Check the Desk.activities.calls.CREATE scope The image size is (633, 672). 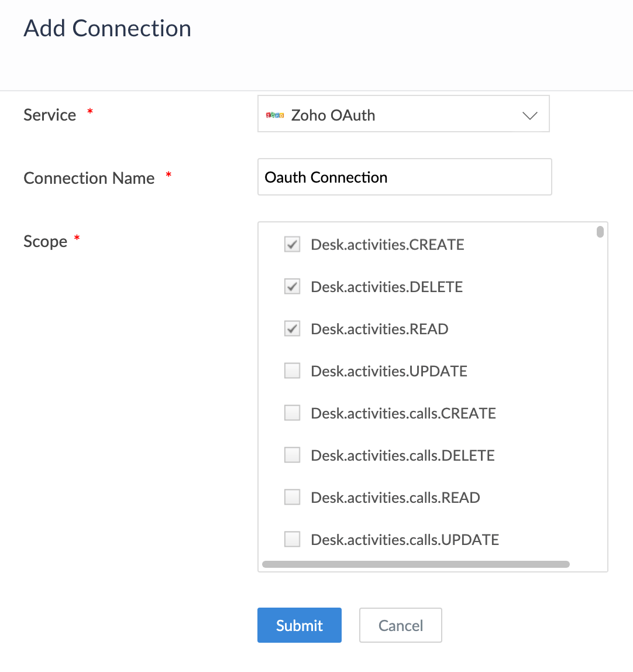(292, 412)
